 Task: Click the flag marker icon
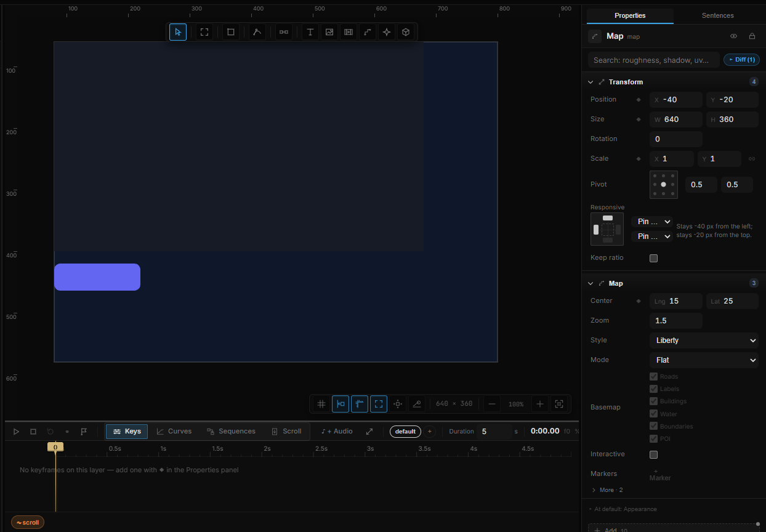click(84, 432)
